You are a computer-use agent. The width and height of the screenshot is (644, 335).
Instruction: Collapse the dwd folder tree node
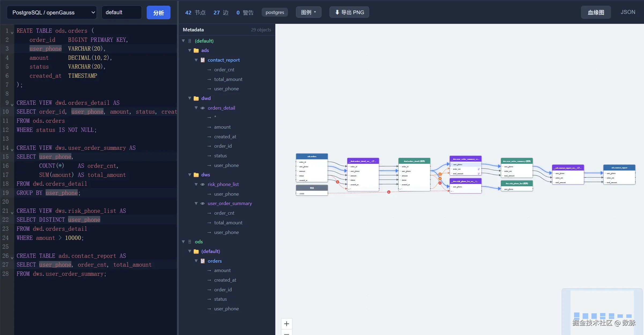[190, 98]
